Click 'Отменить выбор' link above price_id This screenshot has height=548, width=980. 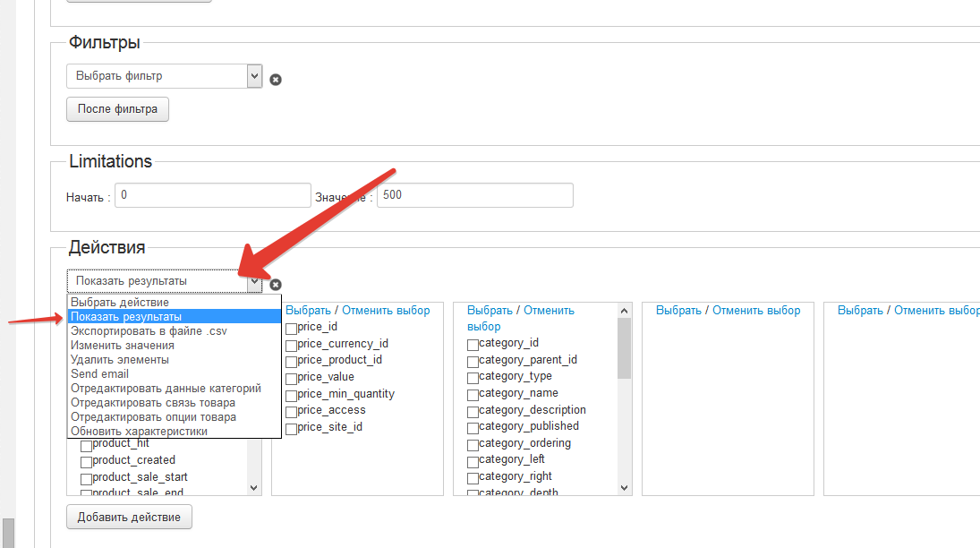tap(386, 311)
